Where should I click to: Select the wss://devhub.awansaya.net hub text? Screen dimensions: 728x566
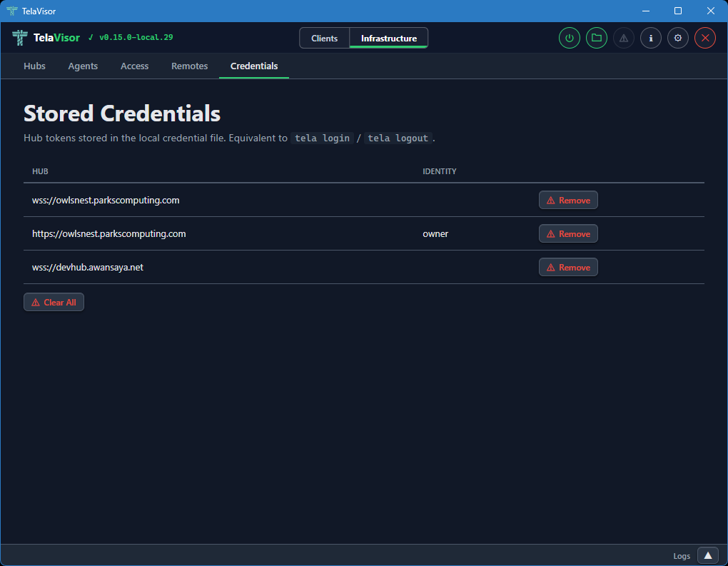pos(88,267)
